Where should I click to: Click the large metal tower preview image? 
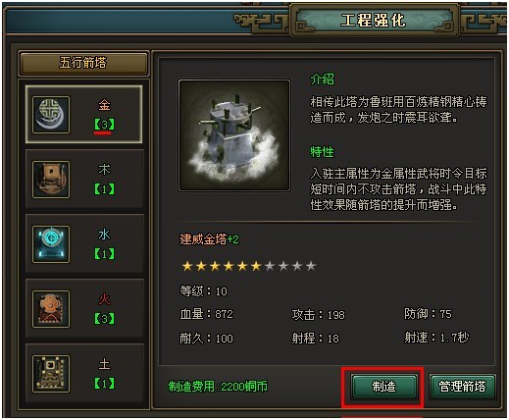tap(234, 135)
